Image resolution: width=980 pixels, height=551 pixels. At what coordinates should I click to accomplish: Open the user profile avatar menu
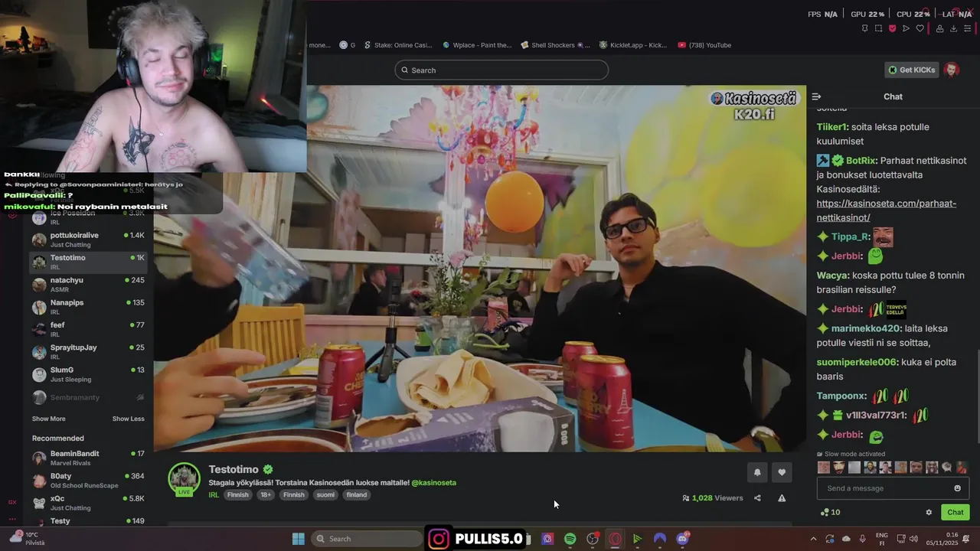click(951, 70)
